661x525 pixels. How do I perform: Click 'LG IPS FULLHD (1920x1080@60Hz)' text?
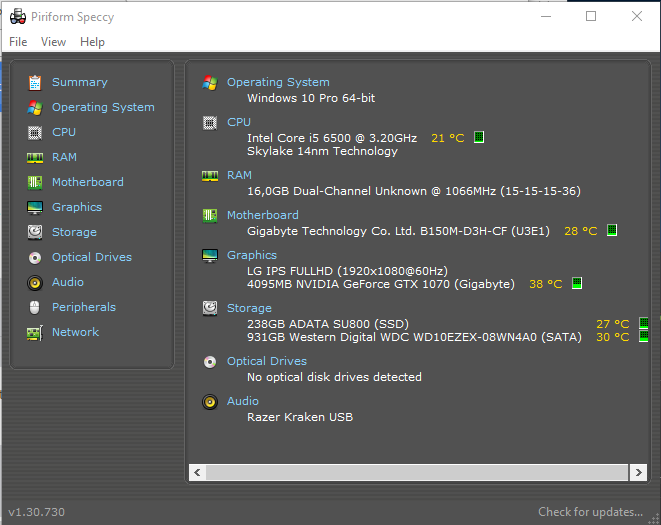[347, 271]
